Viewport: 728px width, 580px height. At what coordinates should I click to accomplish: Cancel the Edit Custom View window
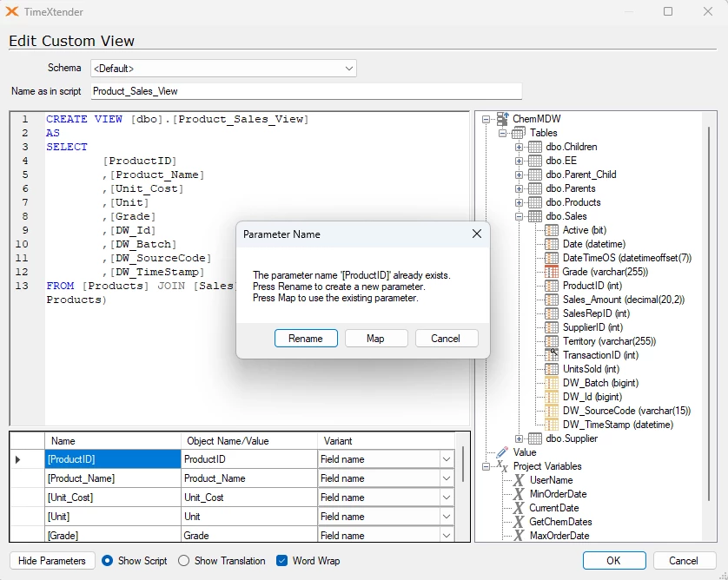(684, 561)
